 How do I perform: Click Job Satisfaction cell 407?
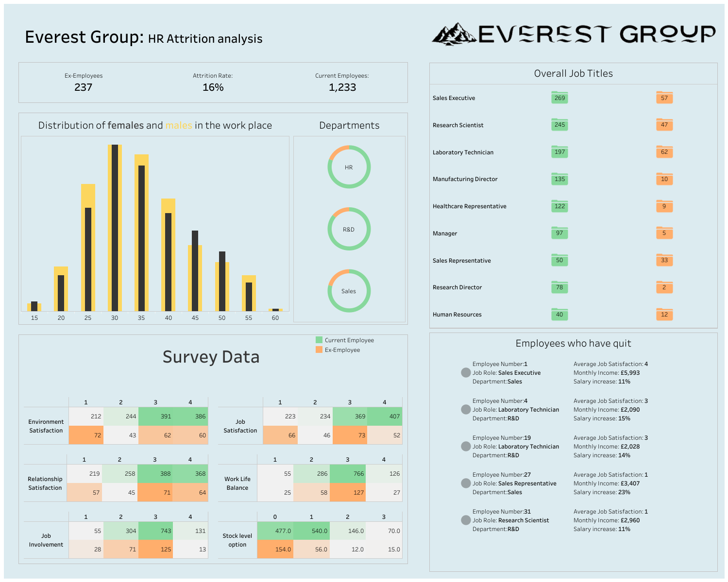385,416
